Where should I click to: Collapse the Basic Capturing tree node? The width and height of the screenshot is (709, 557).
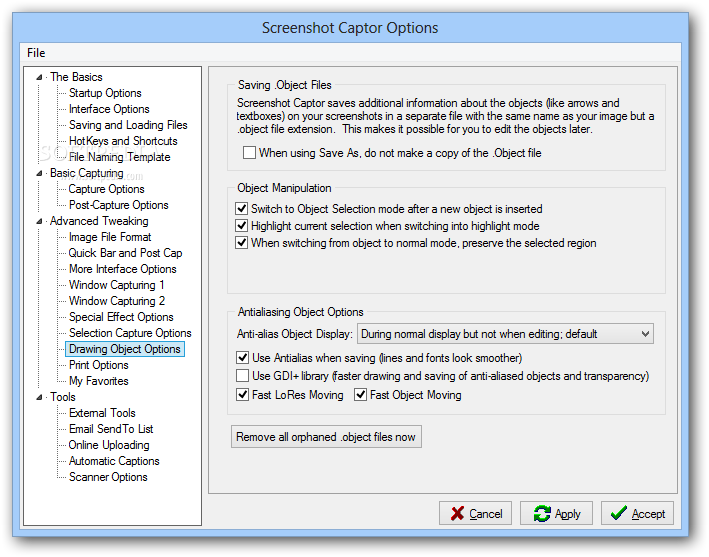click(39, 174)
